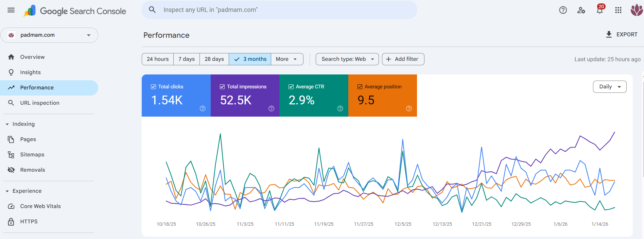Image resolution: width=644 pixels, height=239 pixels.
Task: Open the users and settings icon
Action: pos(581,10)
